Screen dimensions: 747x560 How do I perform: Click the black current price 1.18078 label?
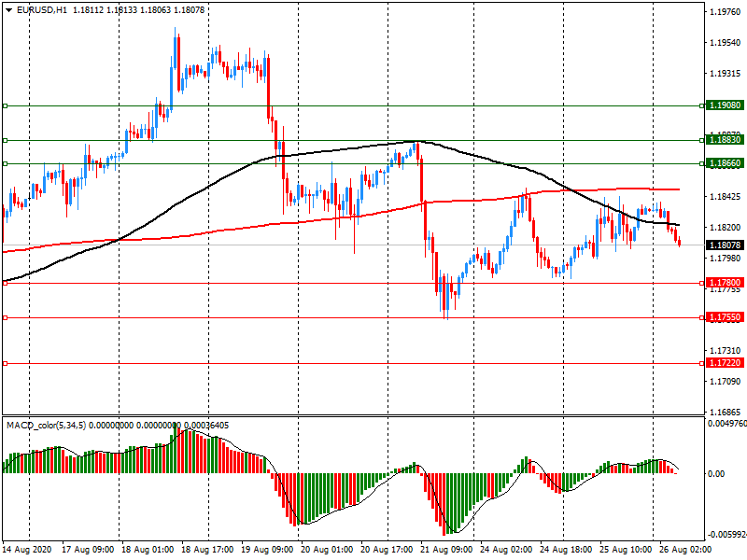[725, 245]
